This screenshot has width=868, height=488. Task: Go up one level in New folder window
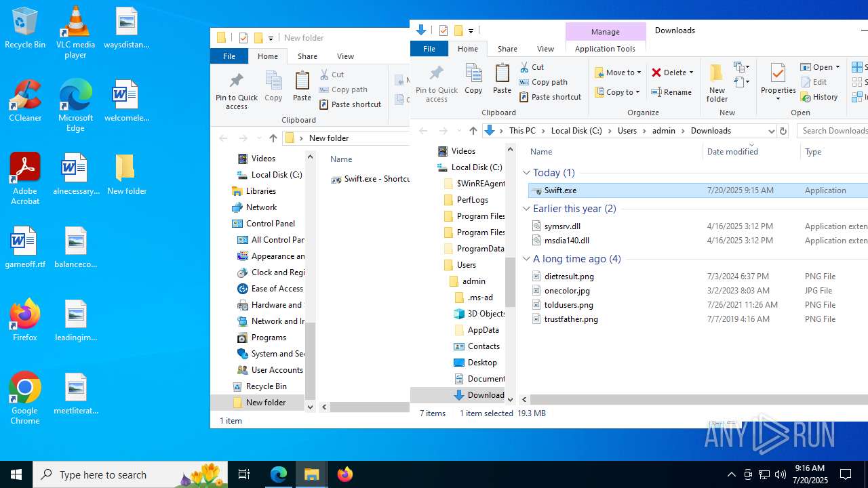tap(273, 138)
